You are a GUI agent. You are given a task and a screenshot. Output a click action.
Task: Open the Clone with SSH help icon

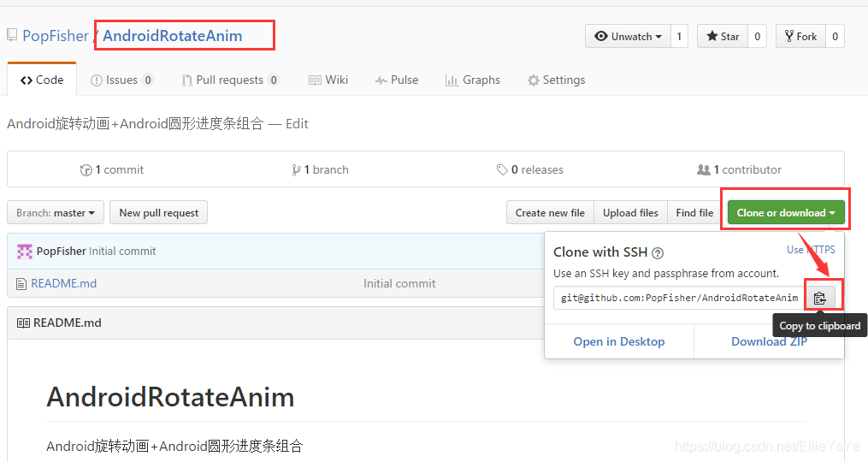click(658, 253)
